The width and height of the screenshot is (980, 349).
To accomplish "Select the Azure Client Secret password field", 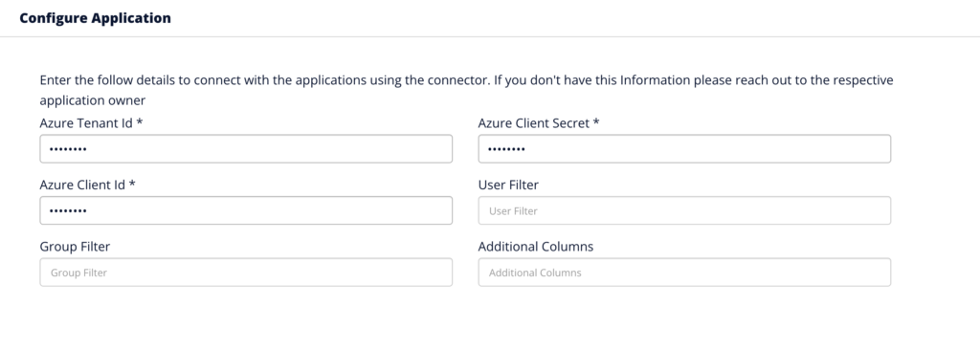I will pos(684,148).
